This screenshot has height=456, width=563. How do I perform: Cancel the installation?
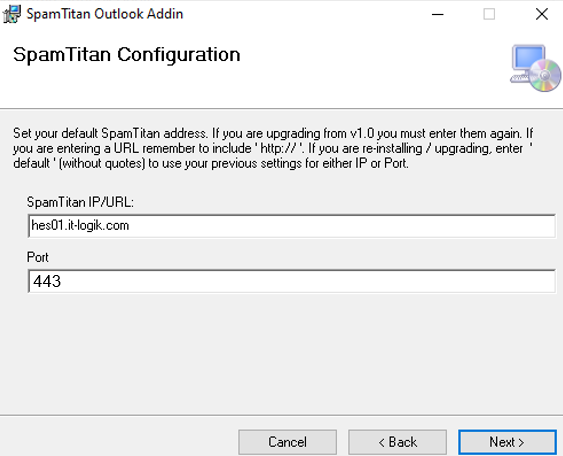click(x=287, y=442)
